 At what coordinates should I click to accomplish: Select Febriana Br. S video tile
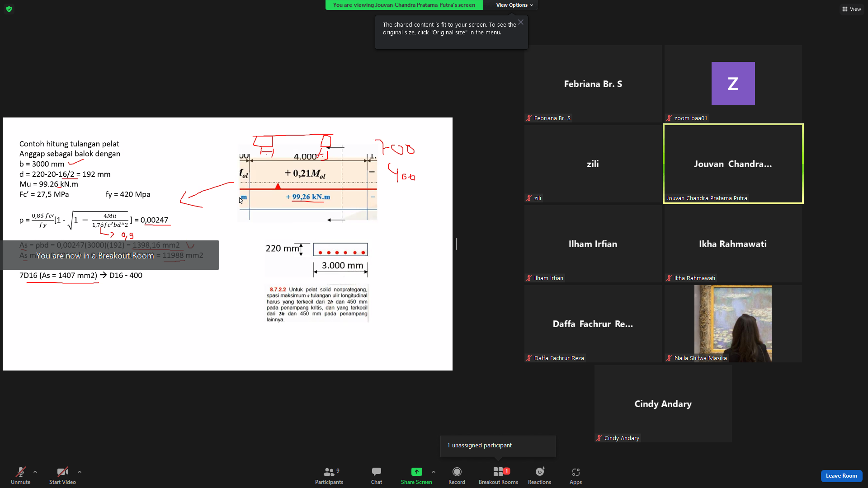pos(593,84)
